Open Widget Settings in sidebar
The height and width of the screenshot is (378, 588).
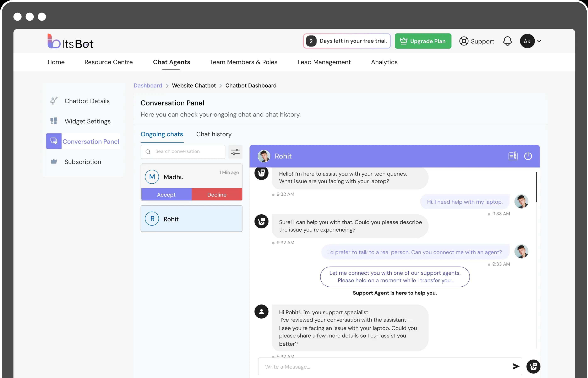[87, 121]
